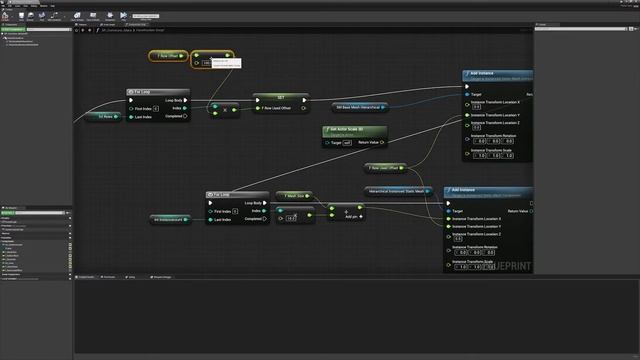This screenshot has width=640, height=360.
Task: Add event dispatcher with its plus button
Action: point(70,274)
